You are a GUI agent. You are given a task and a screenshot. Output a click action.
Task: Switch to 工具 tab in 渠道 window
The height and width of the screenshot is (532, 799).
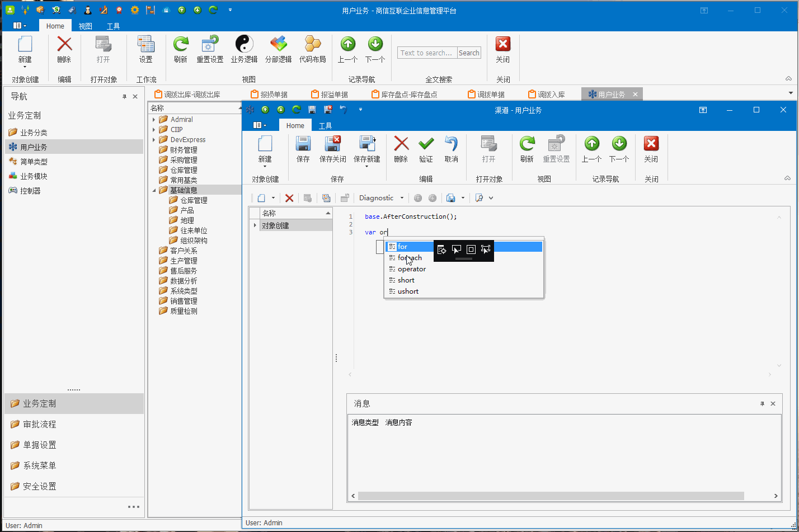325,125
